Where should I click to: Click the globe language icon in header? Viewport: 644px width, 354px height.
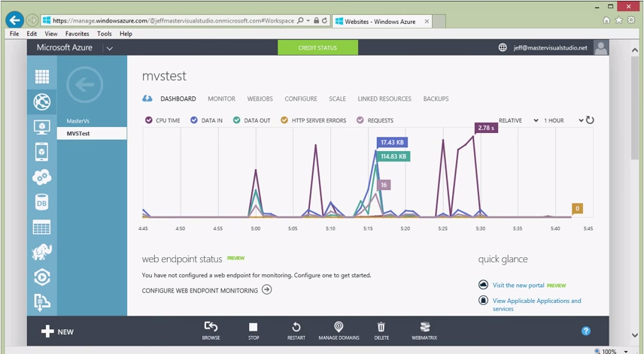point(503,47)
